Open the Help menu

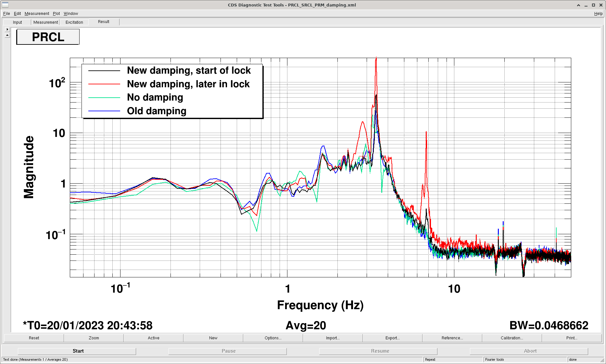[598, 14]
